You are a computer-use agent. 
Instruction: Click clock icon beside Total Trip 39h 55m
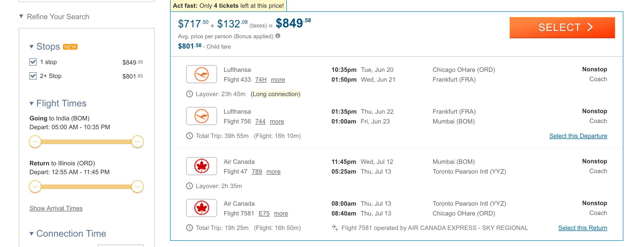[189, 136]
